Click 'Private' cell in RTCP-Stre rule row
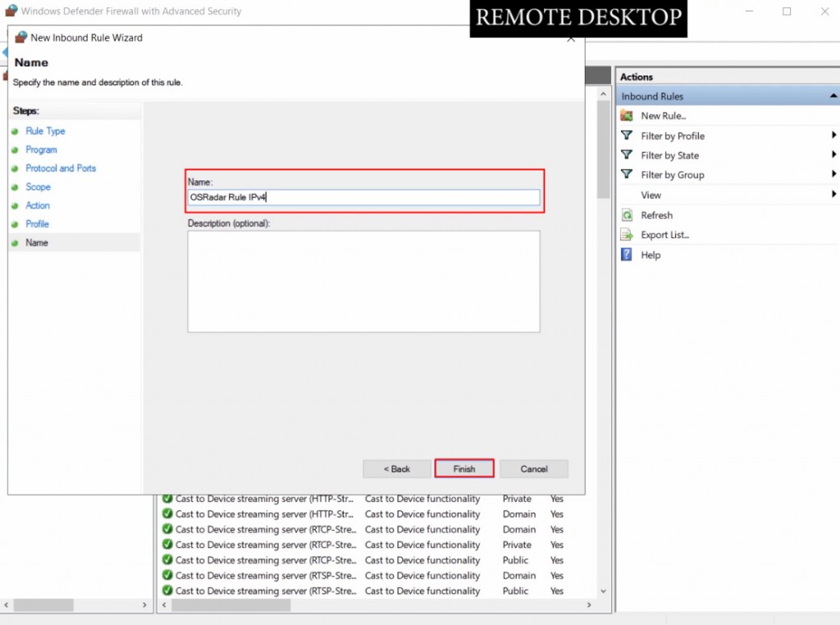This screenshot has height=625, width=840. (517, 545)
